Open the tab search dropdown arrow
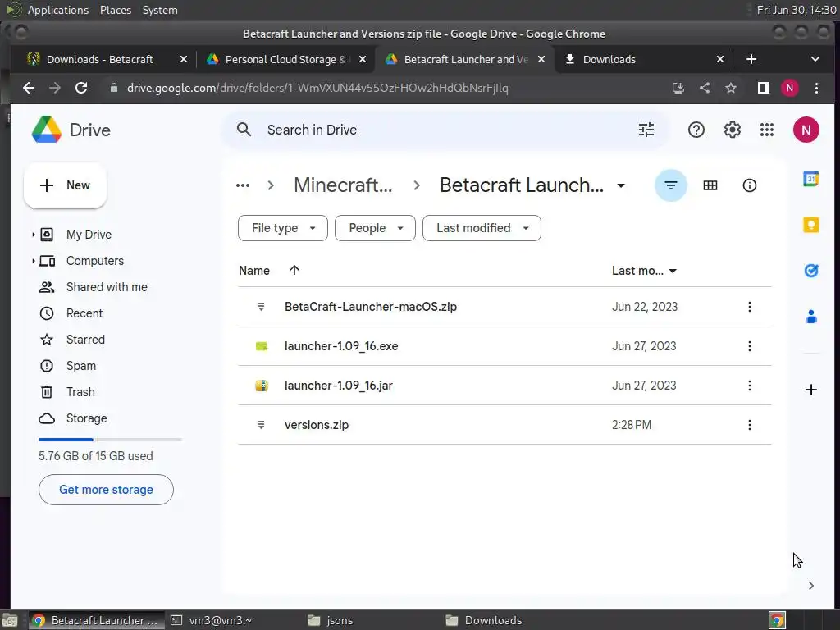The height and width of the screenshot is (630, 840). (815, 59)
